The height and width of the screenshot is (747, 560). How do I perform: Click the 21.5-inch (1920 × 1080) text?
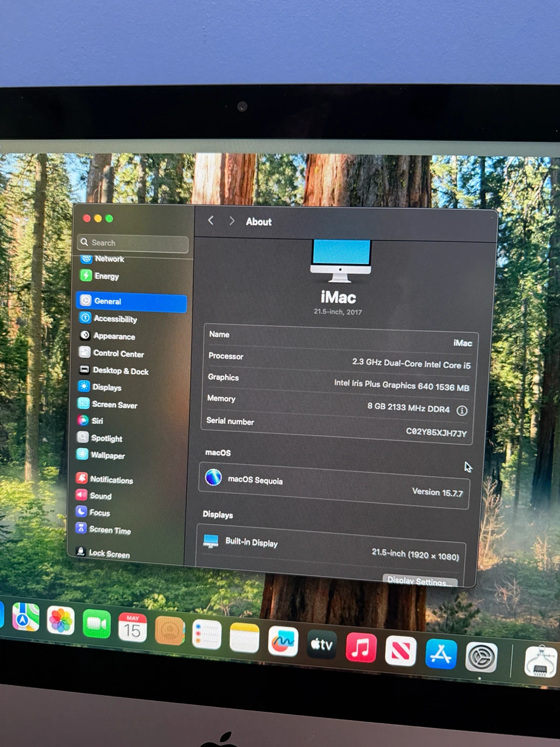(x=415, y=555)
